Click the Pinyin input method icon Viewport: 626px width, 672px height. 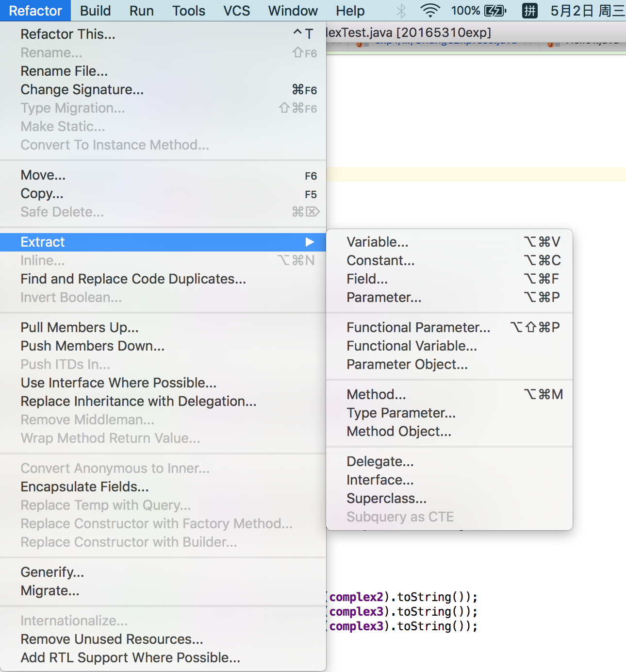[529, 11]
